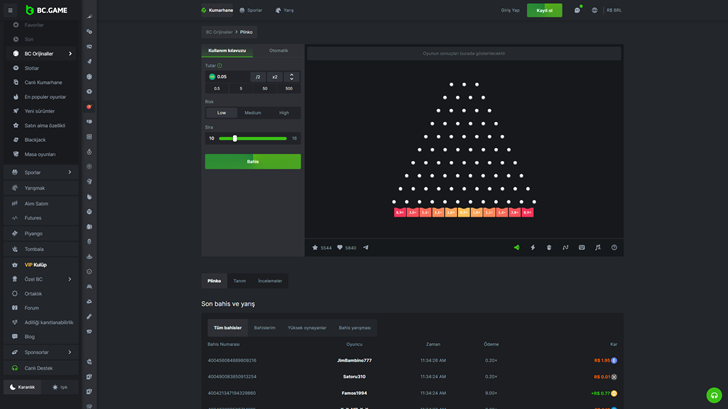The height and width of the screenshot is (409, 728).
Task: Expand Özel BC sidebar arrow
Action: 70,279
